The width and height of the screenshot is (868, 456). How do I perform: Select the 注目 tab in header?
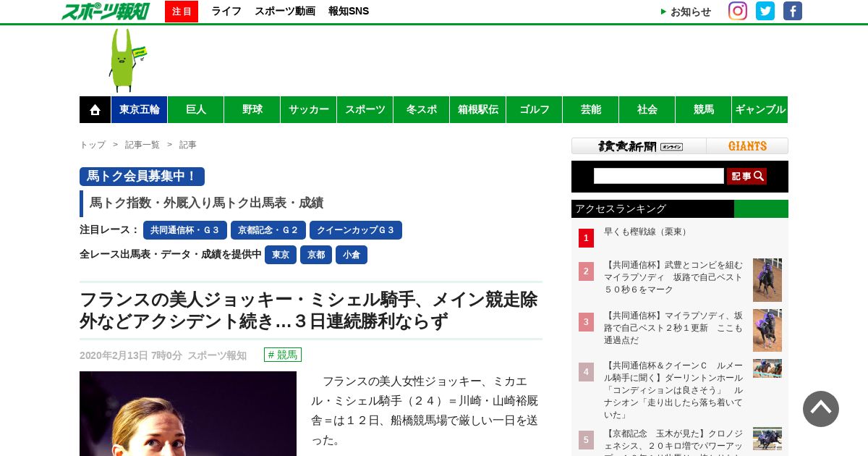click(x=182, y=11)
